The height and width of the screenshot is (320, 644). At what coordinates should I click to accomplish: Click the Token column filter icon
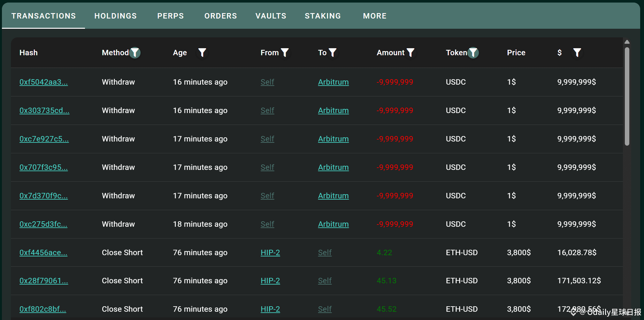click(473, 53)
